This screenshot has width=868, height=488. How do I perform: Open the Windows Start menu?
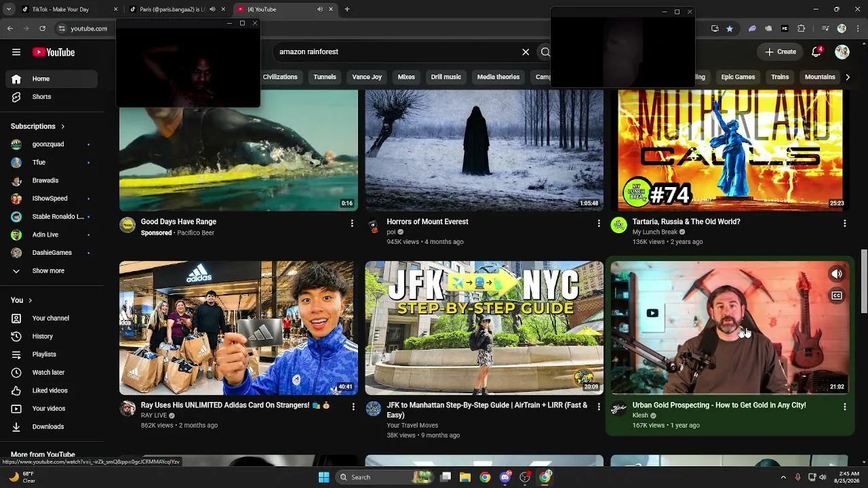point(323,477)
